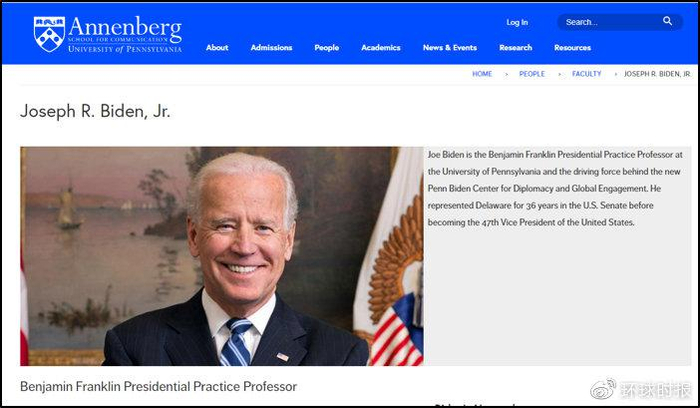Open the Research menu

(516, 48)
